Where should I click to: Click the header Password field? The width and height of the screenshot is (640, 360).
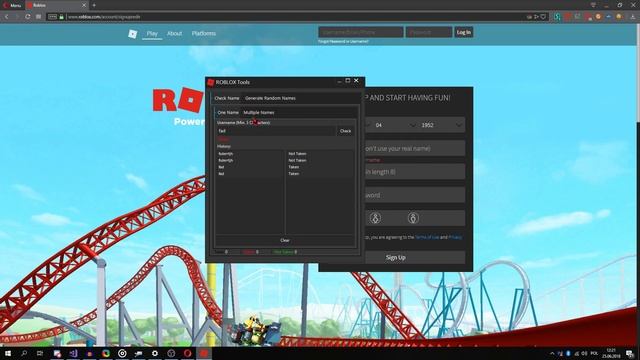click(429, 32)
